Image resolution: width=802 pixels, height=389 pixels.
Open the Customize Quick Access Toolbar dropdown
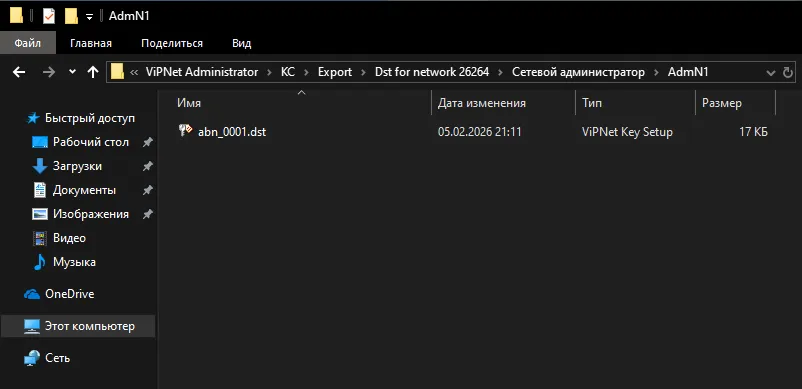pos(90,17)
